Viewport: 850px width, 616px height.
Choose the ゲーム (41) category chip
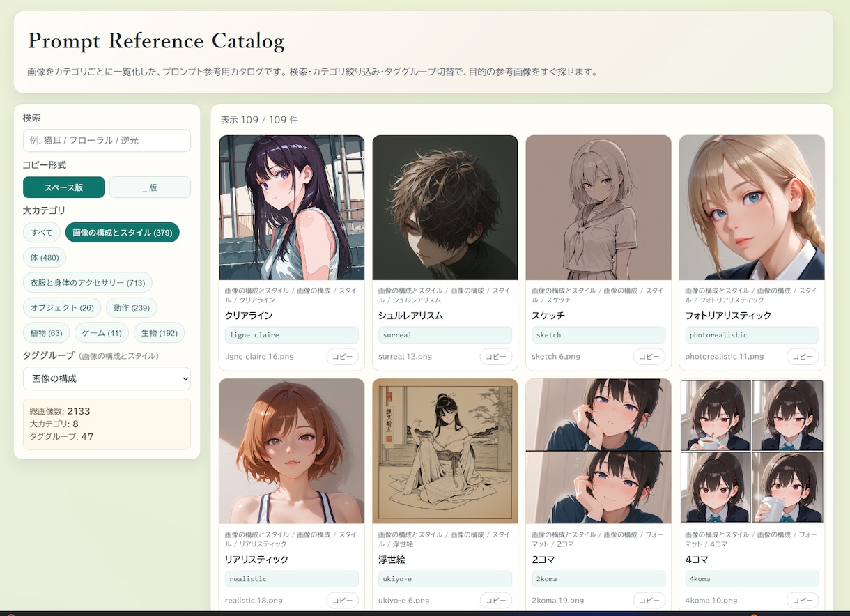[x=102, y=333]
